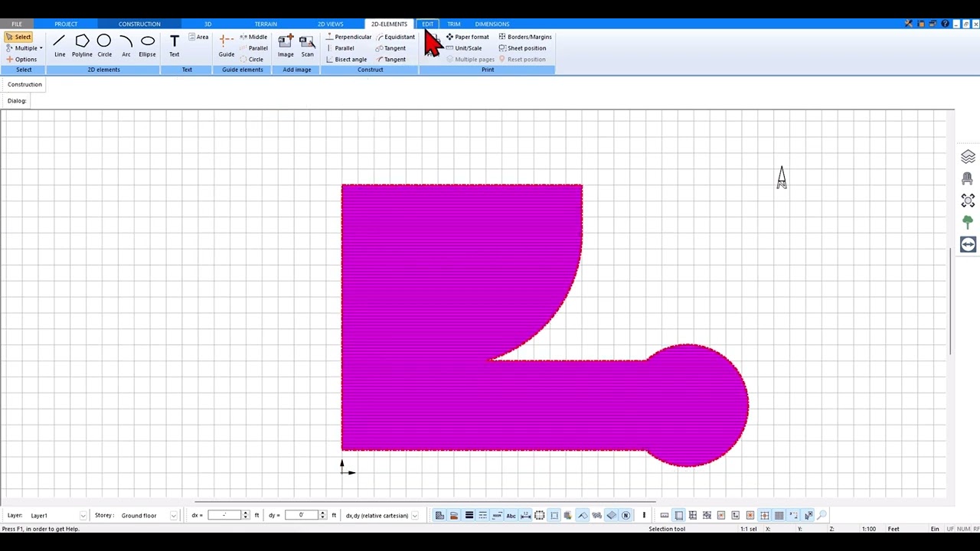Choose the Equidistant construct tool

(x=395, y=37)
